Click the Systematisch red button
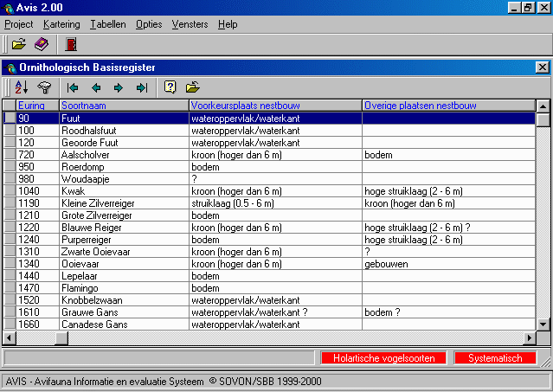 tap(495, 358)
